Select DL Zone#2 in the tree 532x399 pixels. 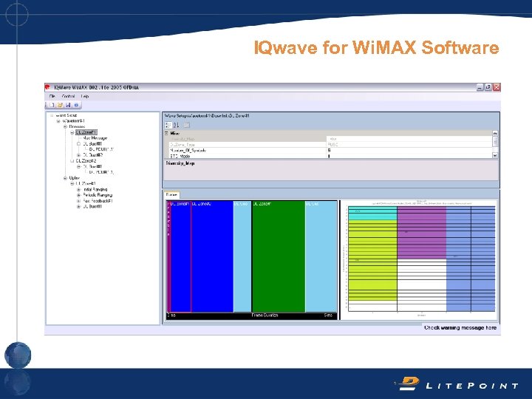point(86,161)
